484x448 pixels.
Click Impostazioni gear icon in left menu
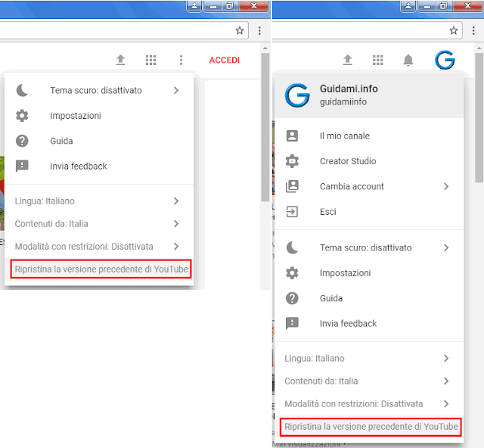22,116
